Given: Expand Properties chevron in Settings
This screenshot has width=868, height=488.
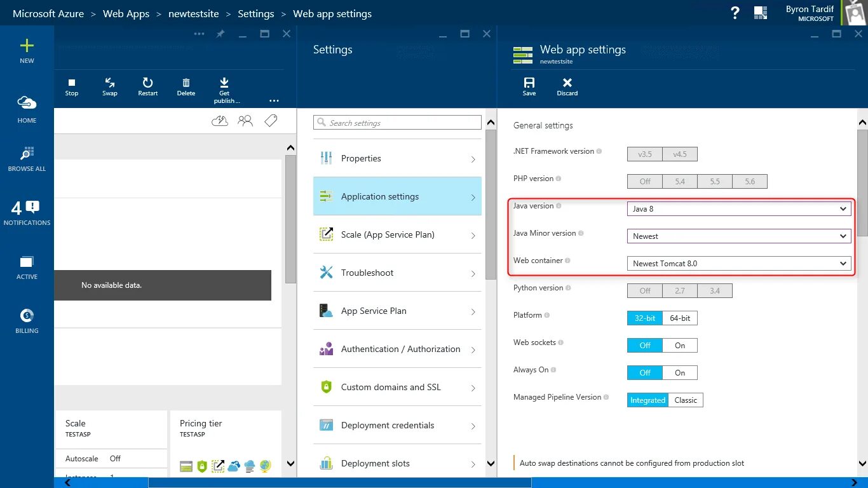Looking at the screenshot, I should [x=473, y=159].
